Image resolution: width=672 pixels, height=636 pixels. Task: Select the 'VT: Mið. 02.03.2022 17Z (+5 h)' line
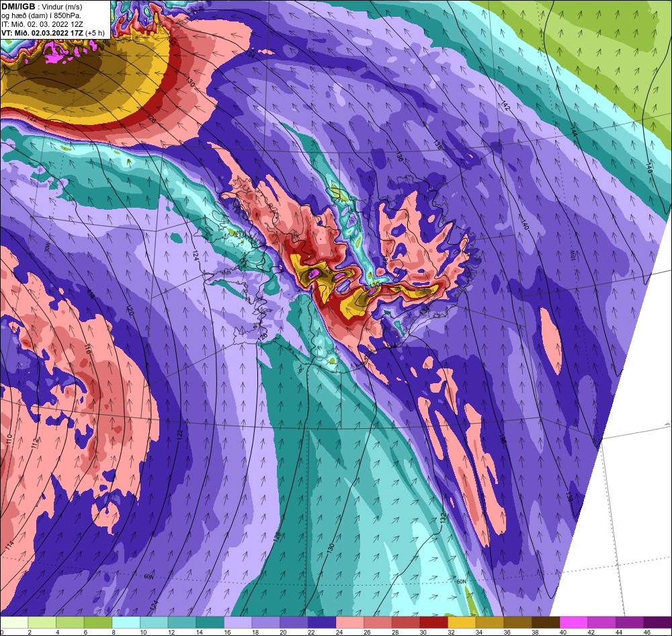pyautogui.click(x=52, y=33)
